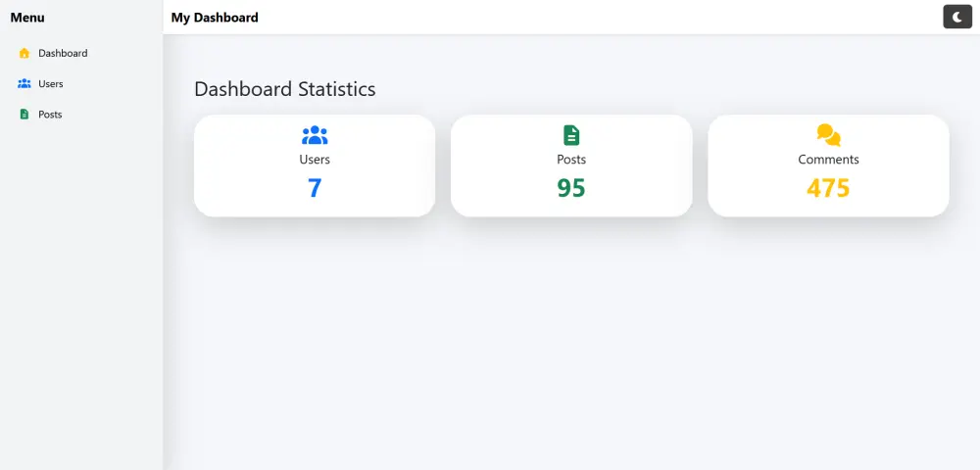Click the green document icon in Posts card
This screenshot has height=470, width=980.
click(x=571, y=135)
